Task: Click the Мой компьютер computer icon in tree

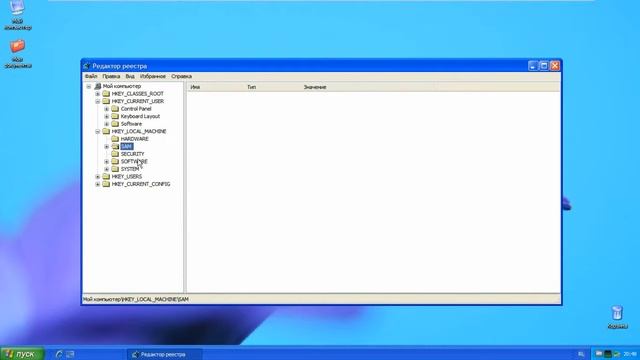Action: [98, 86]
